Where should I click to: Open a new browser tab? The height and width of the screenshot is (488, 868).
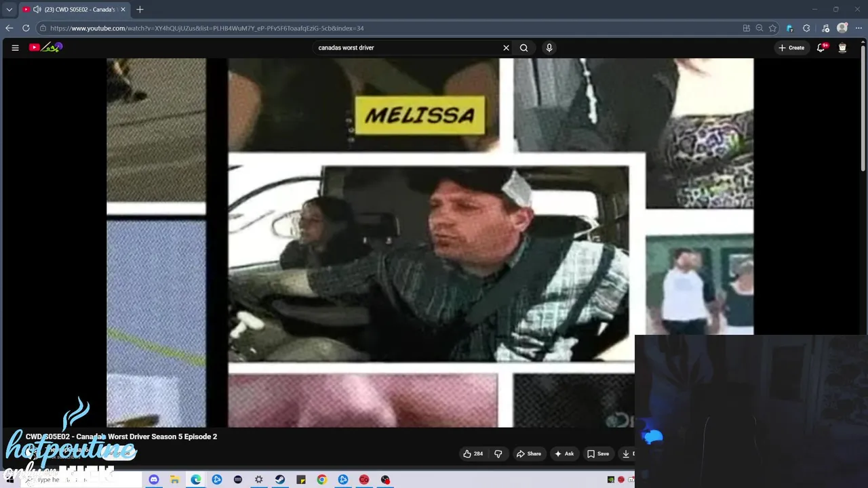[x=140, y=9]
